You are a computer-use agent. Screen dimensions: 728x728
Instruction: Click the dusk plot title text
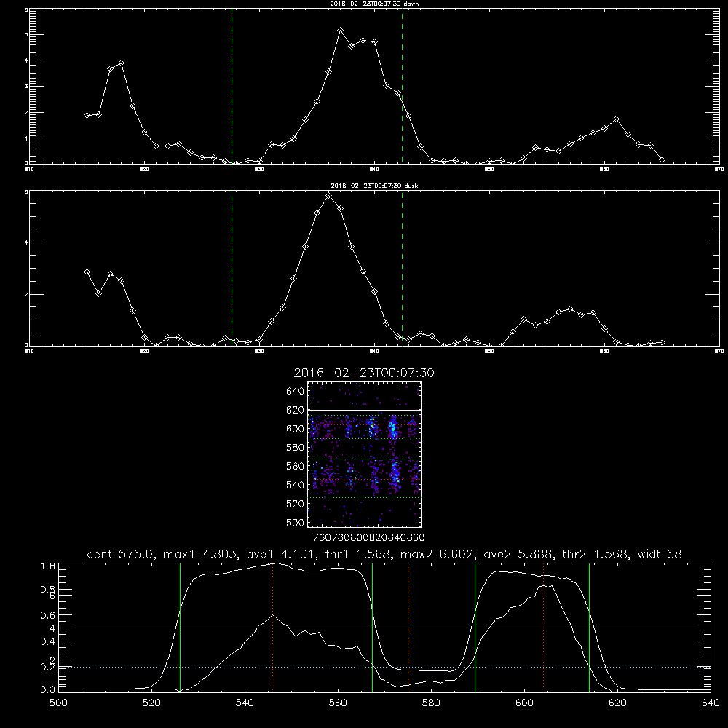coord(374,186)
